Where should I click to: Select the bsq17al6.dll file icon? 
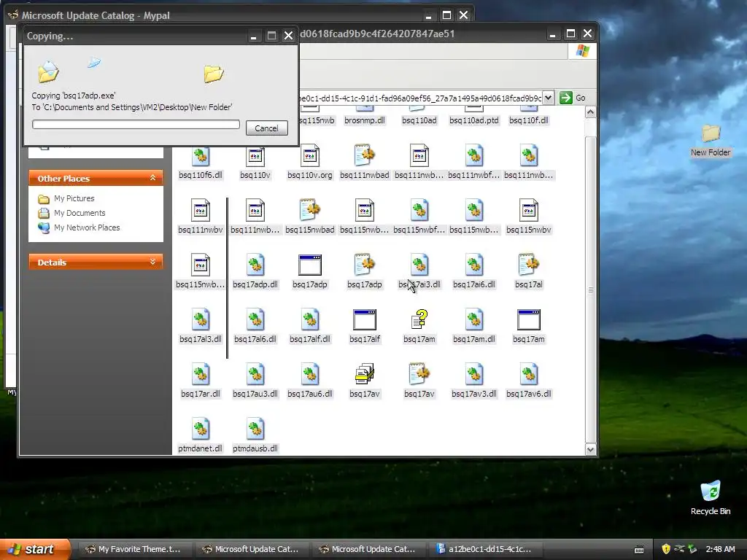(x=255, y=320)
